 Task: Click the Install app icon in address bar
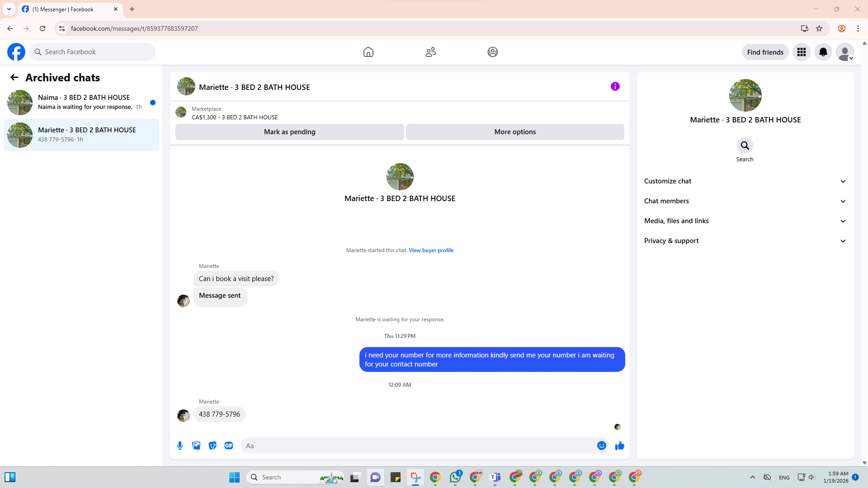[805, 28]
